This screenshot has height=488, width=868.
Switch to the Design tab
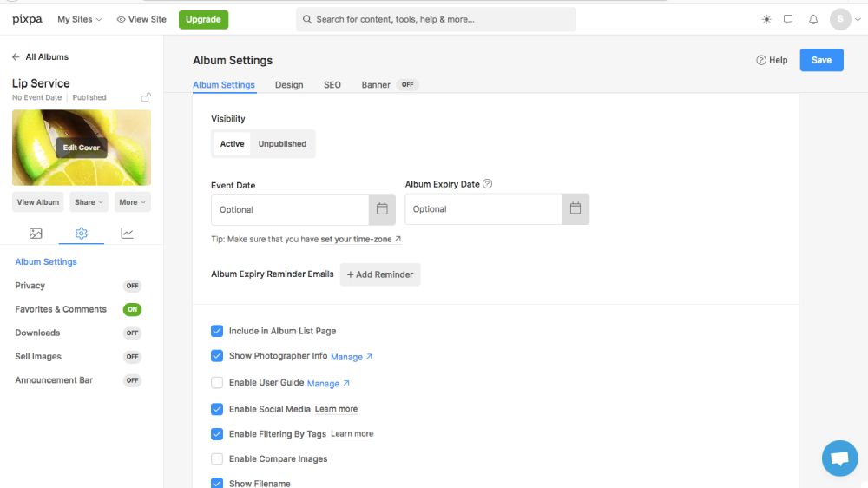(289, 85)
